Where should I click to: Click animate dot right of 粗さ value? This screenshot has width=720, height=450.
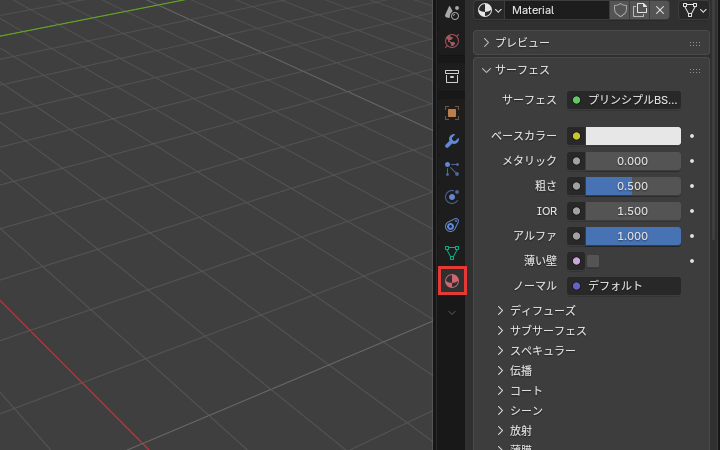pos(692,186)
